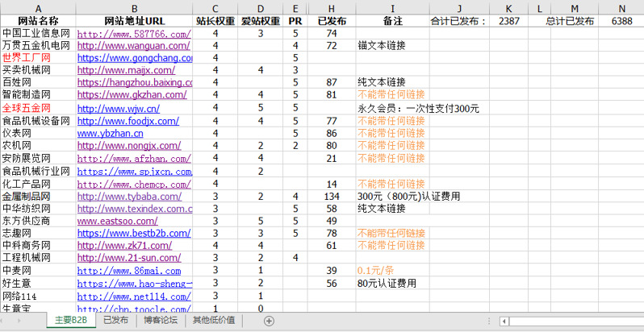Select the 总计已发布 cell

click(575, 21)
